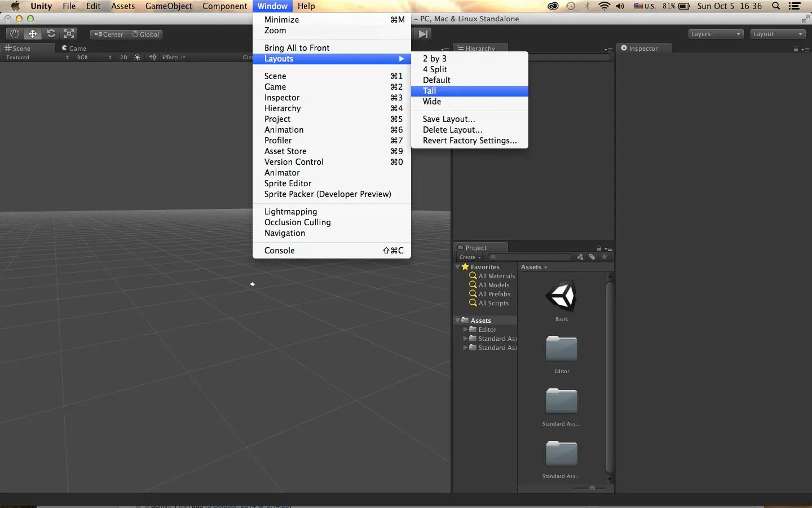The image size is (812, 508).
Task: Toggle scene audio with the speaker icon
Action: (x=152, y=57)
